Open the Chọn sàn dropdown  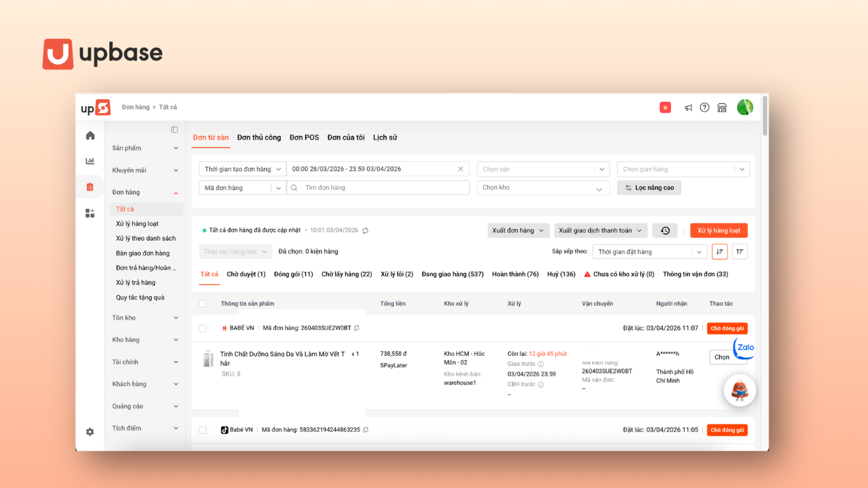pyautogui.click(x=544, y=169)
